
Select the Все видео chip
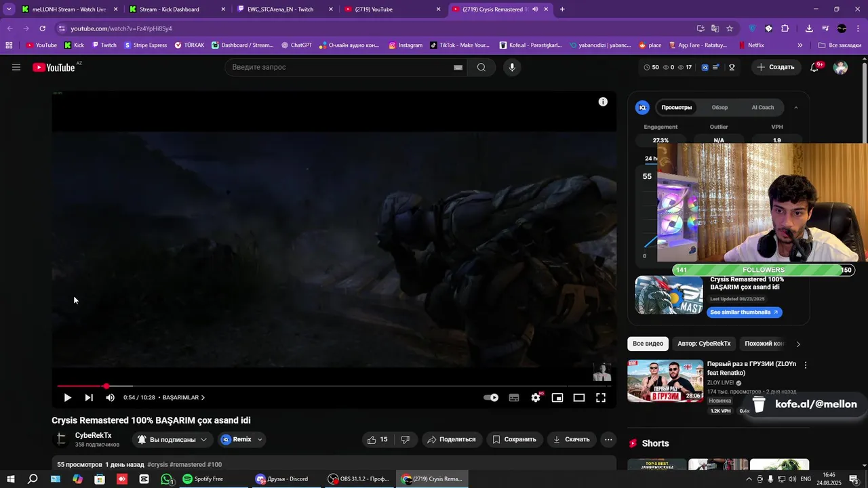[x=648, y=344]
